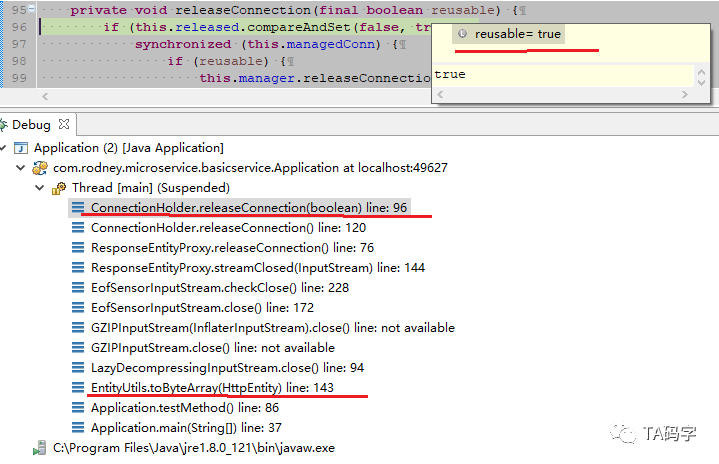
Task: Click the reusable= true variable in hover popup
Action: [517, 34]
